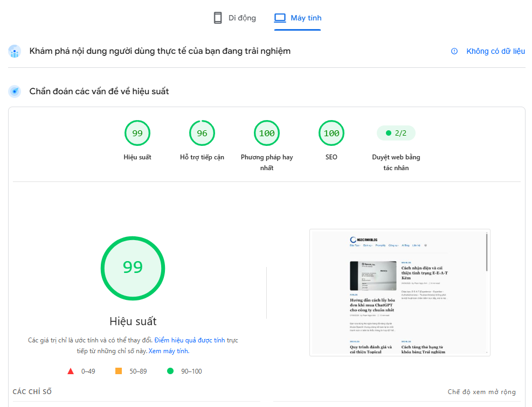Image resolution: width=532 pixels, height=407 pixels.
Task: Open the Hỗ trợ tiếp cận 96 gauge
Action: coord(202,133)
